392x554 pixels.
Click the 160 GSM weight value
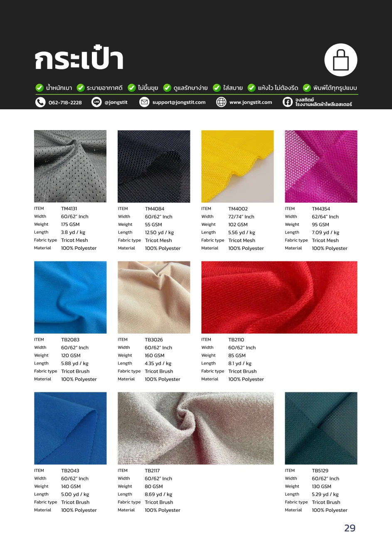pyautogui.click(x=154, y=355)
